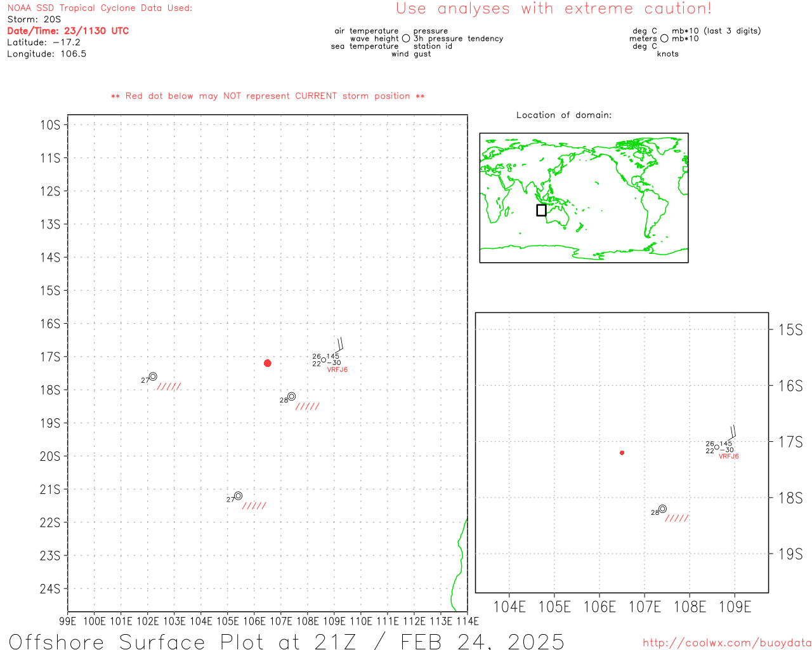
Task: Click the legend circle beside mb*10 units
Action: (x=664, y=39)
